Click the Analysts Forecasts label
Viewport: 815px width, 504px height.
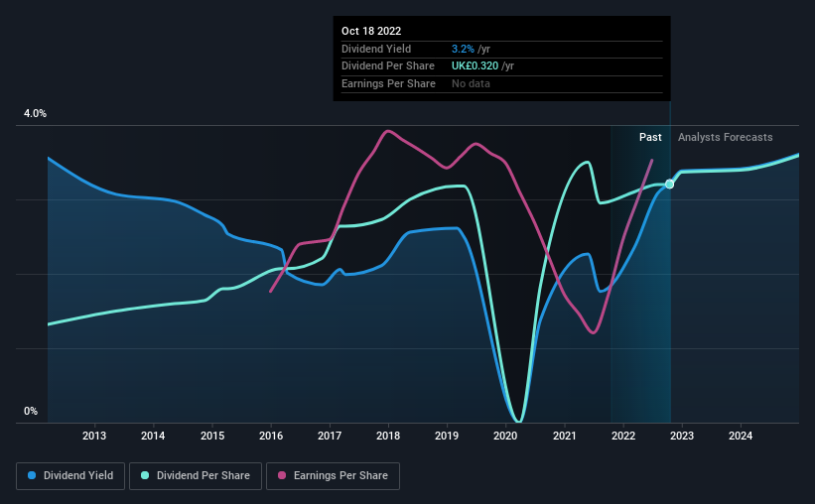click(x=725, y=137)
